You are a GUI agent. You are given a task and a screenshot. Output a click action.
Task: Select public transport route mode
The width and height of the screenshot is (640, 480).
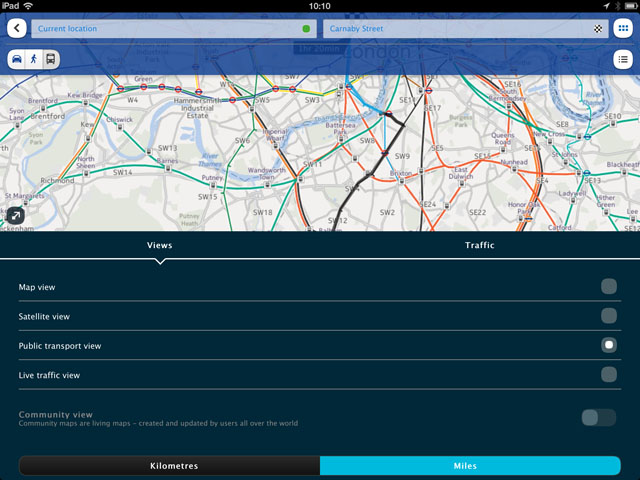click(x=51, y=59)
